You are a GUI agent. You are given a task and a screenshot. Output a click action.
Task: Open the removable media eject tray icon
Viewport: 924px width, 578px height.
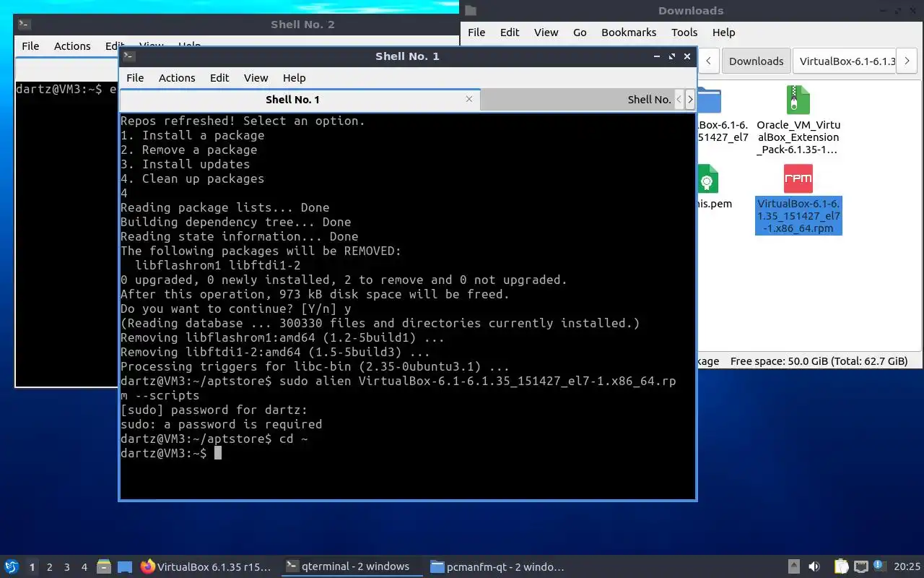click(x=793, y=567)
